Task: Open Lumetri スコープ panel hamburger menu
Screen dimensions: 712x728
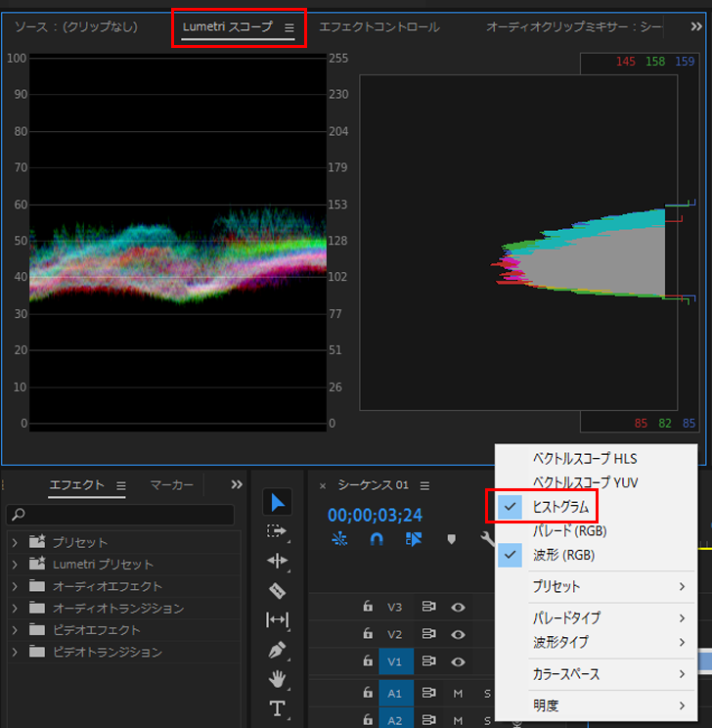Action: tap(289, 27)
